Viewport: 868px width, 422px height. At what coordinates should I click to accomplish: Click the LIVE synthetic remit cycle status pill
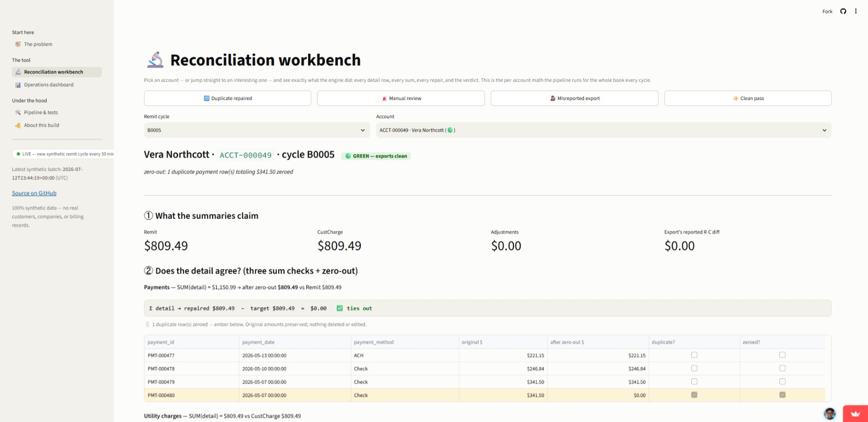(x=63, y=154)
